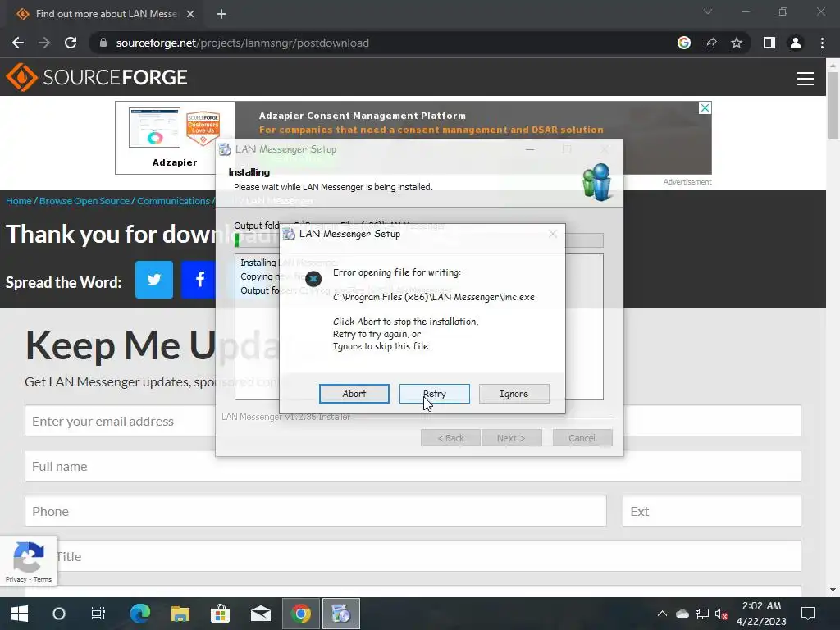Screen dimensions: 840x630
Task: Open a new browser tab
Action: point(221,14)
